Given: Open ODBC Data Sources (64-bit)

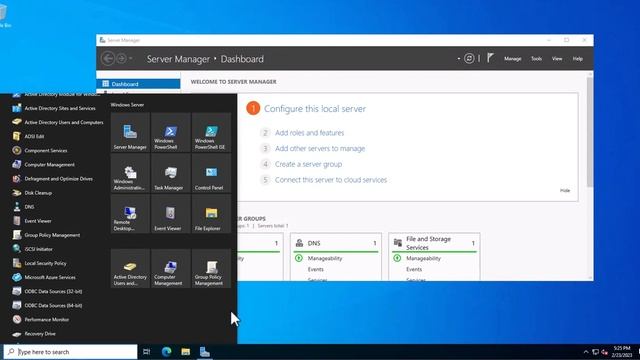Looking at the screenshot, I should click(47, 305).
